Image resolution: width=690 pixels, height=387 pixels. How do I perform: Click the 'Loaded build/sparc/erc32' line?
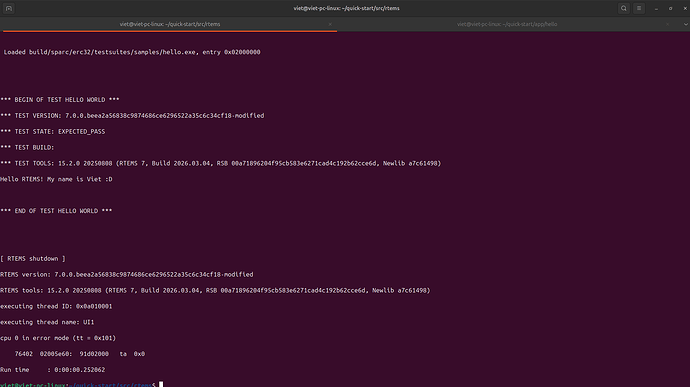132,52
